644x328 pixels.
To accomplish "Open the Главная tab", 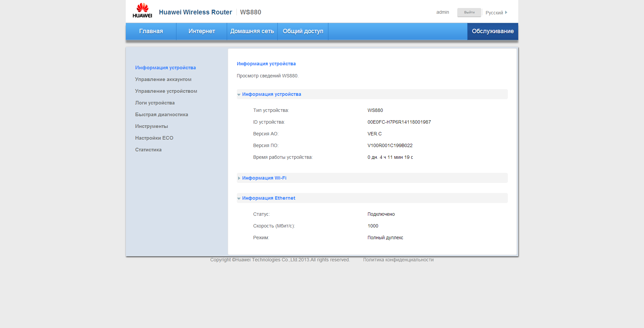I will point(151,31).
